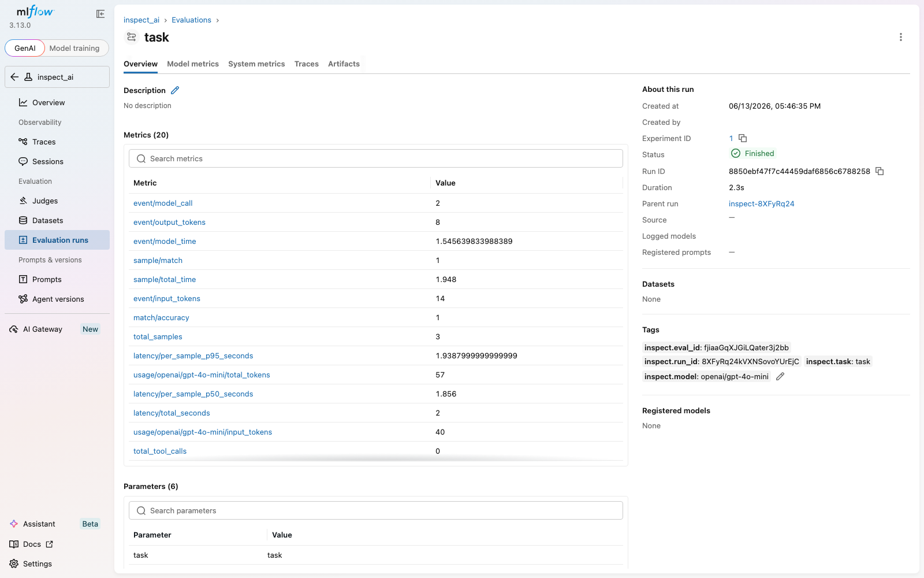Click the Prompts icon in the sidebar
The height and width of the screenshot is (578, 924).
point(23,279)
